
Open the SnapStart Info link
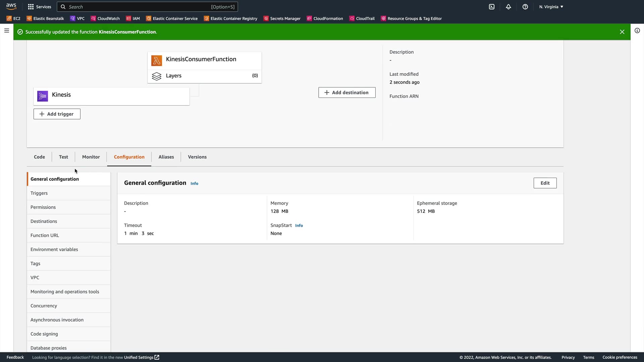tap(299, 226)
